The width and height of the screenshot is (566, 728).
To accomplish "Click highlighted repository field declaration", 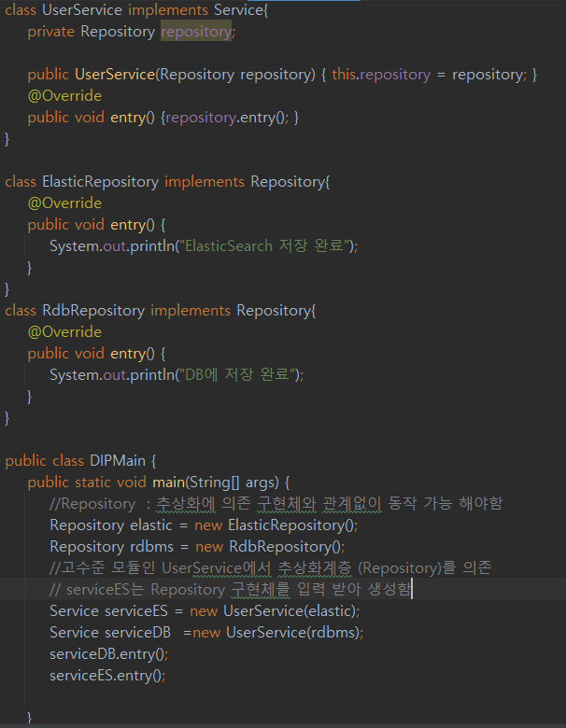I will (x=196, y=31).
